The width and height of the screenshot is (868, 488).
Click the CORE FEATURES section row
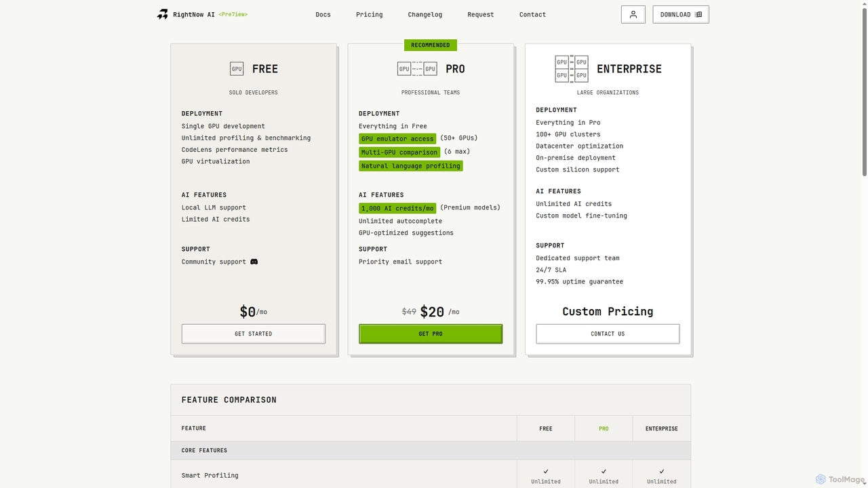tap(431, 450)
